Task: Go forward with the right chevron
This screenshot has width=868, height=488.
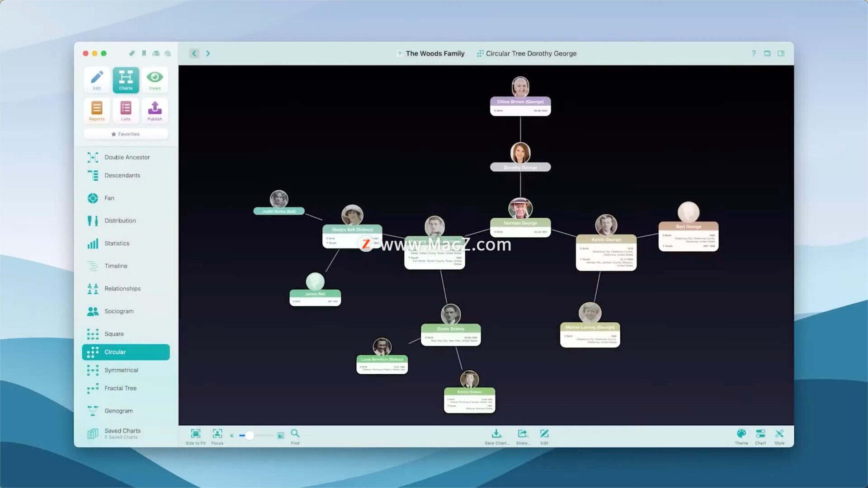Action: coord(208,53)
